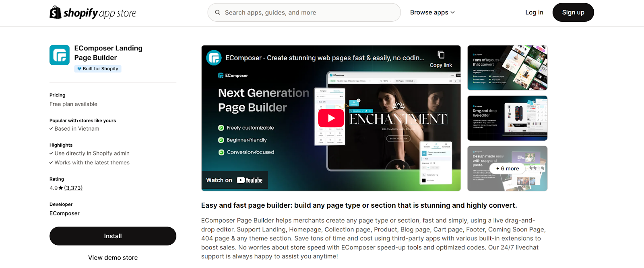
Task: Click the Sign up button
Action: coord(573,12)
